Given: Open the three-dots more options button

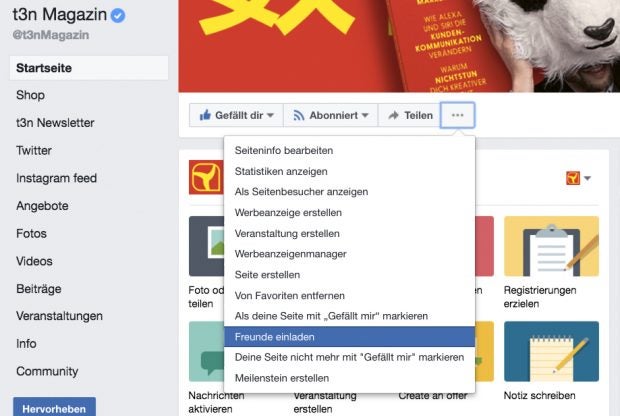Looking at the screenshot, I should (457, 115).
